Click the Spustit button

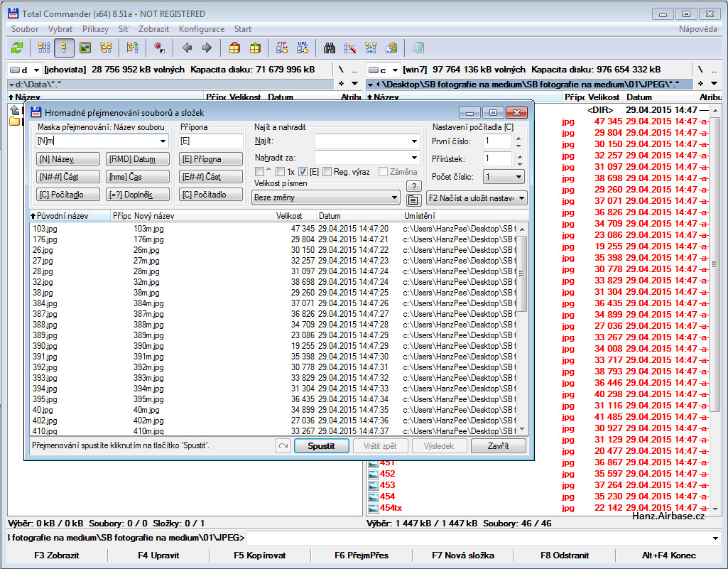(321, 446)
